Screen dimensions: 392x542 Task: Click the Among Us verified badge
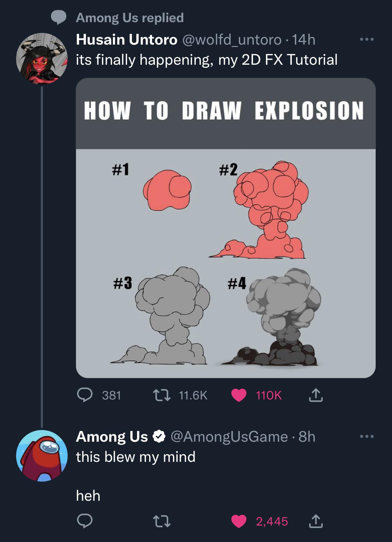point(159,437)
